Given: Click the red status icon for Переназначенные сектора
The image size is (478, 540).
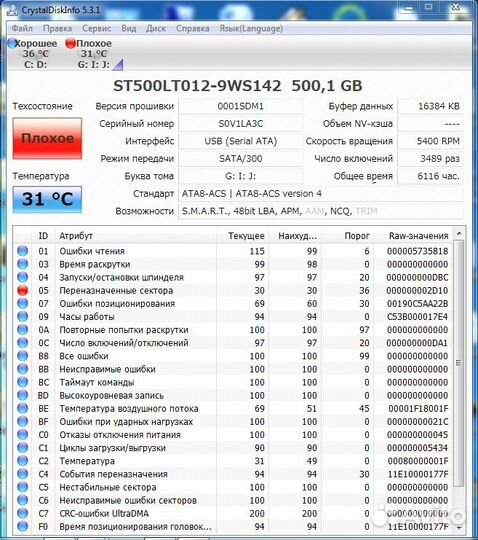Looking at the screenshot, I should (23, 290).
